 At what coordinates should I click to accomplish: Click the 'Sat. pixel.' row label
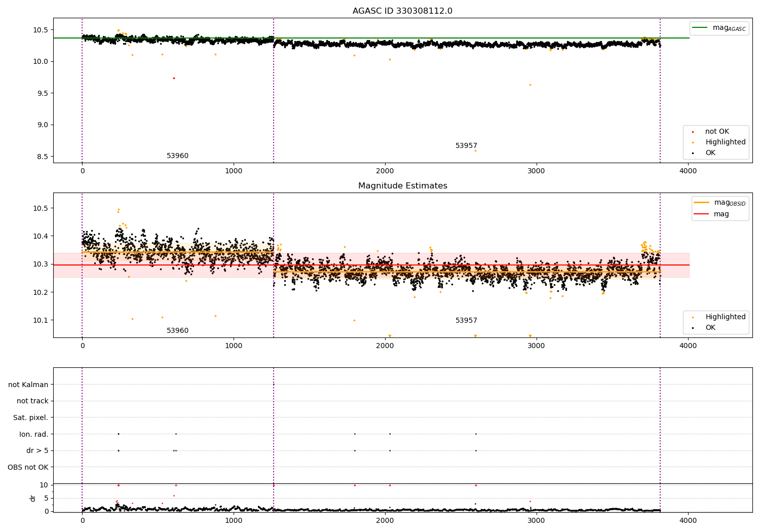[30, 417]
